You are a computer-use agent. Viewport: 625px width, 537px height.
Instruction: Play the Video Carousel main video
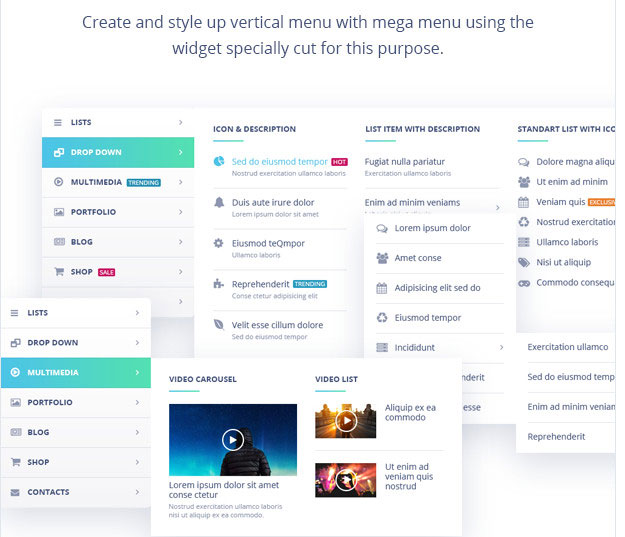[x=233, y=440]
